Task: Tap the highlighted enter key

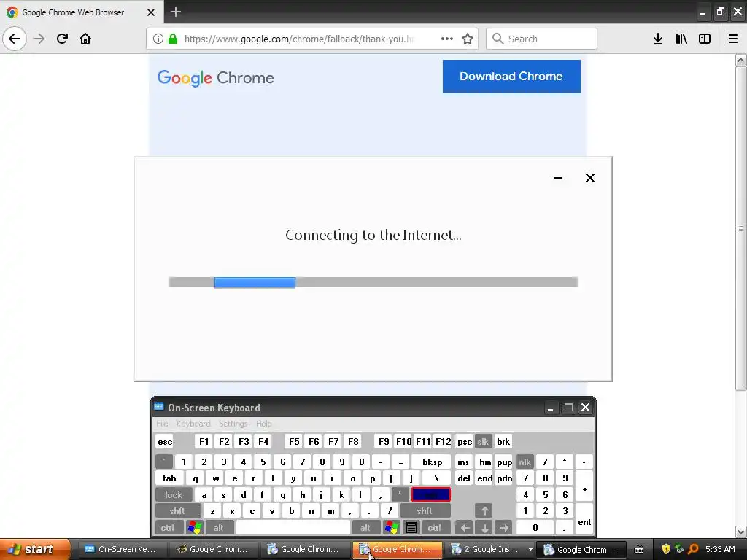Action: pos(430,495)
